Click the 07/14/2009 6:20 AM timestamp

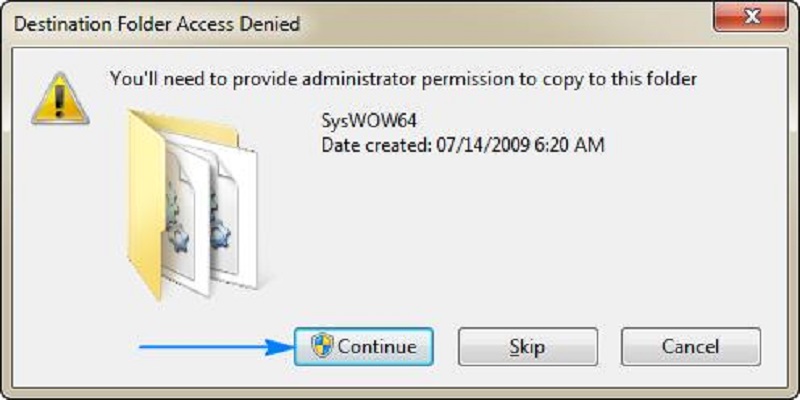[x=519, y=146]
